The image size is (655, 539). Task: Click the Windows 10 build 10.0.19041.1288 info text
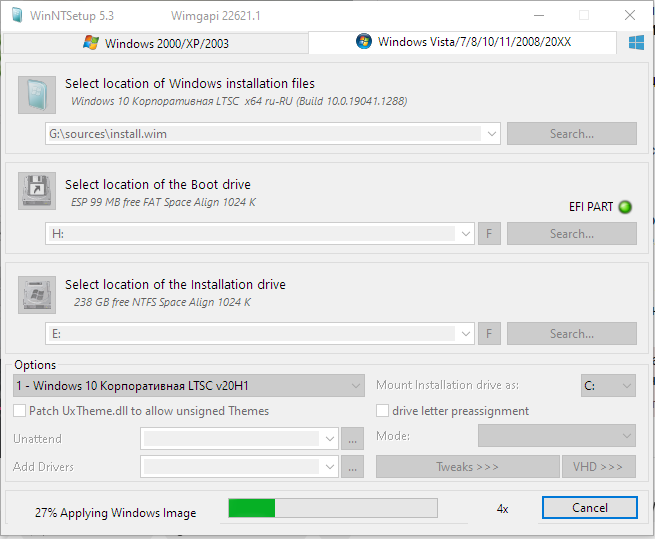point(239,101)
